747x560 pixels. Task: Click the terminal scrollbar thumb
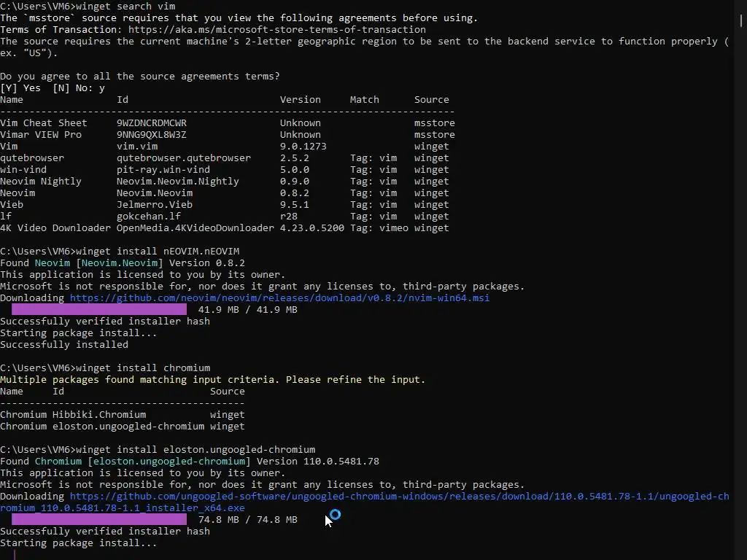pos(741,20)
